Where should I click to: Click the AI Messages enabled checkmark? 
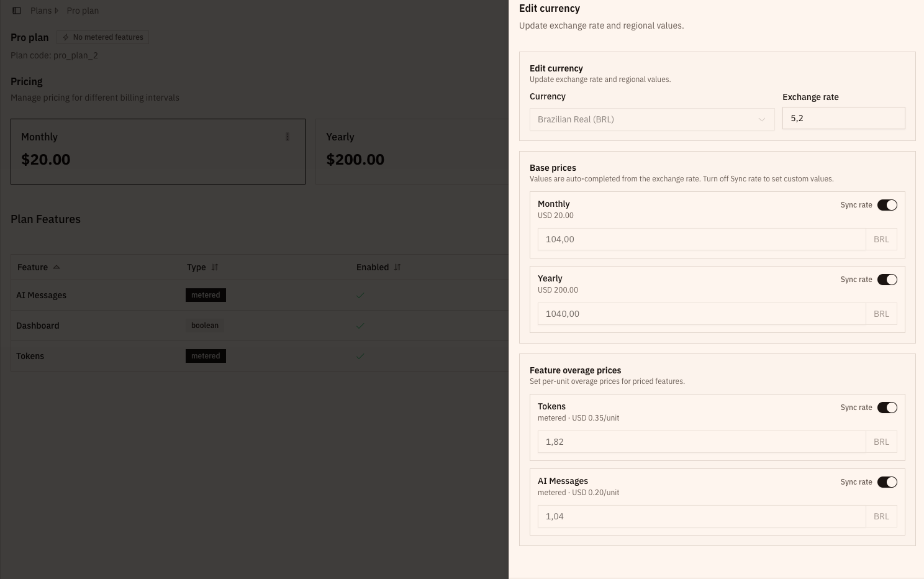(x=360, y=295)
